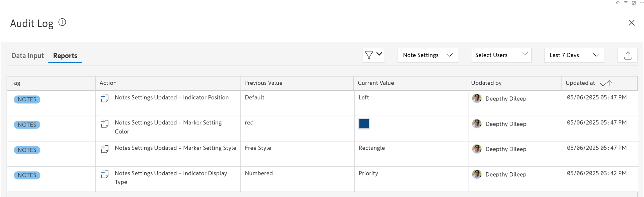Viewport: 644px width, 197px height.
Task: Click the note icon in Marker Setting Style row
Action: 105,149
